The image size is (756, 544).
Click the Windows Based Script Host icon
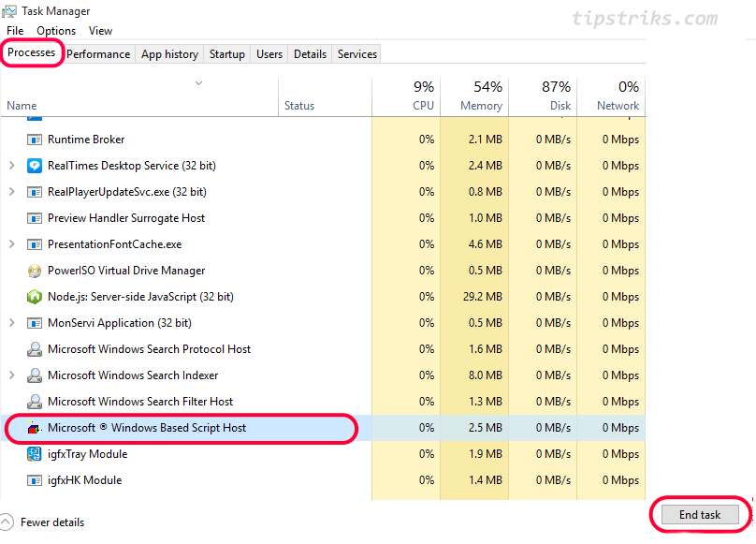(x=34, y=428)
